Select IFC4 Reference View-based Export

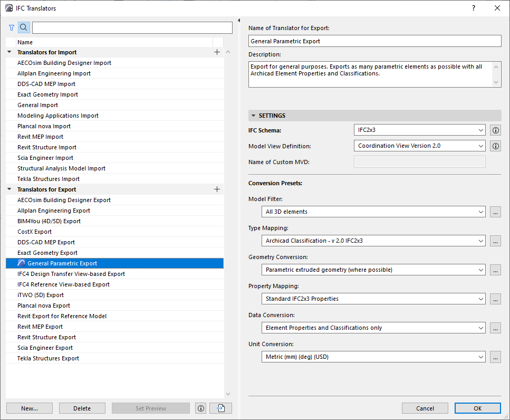pos(114,284)
